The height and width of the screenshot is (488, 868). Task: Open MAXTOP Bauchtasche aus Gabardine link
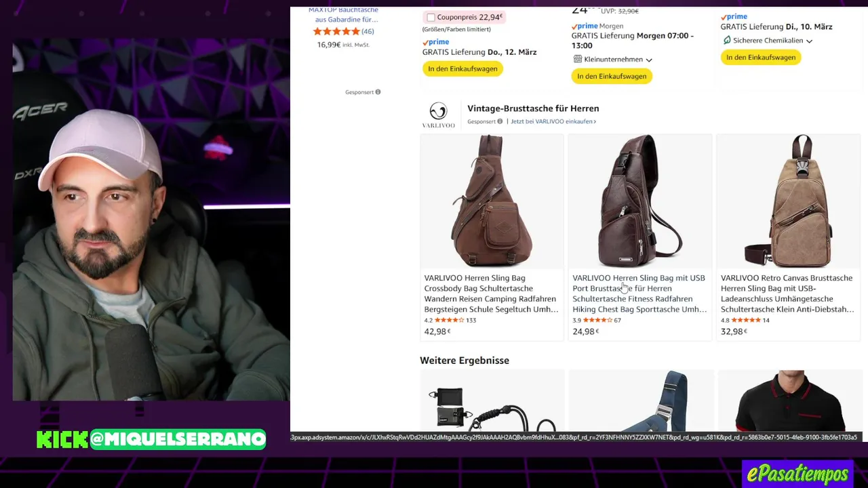click(x=345, y=15)
